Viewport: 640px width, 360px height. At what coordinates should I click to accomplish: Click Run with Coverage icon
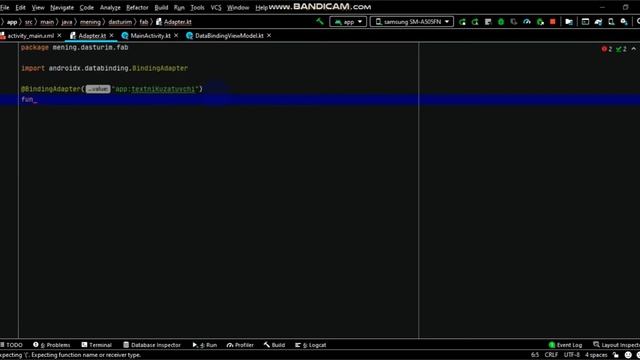click(514, 22)
